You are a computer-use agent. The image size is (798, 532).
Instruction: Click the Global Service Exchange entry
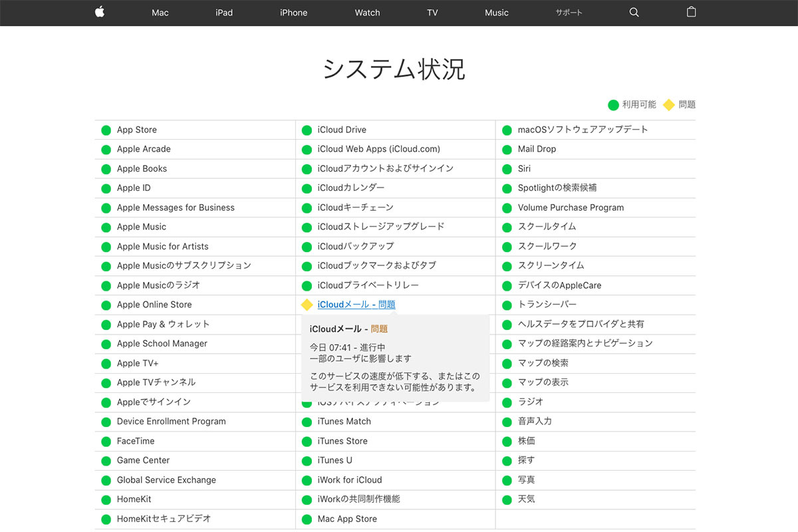click(166, 479)
